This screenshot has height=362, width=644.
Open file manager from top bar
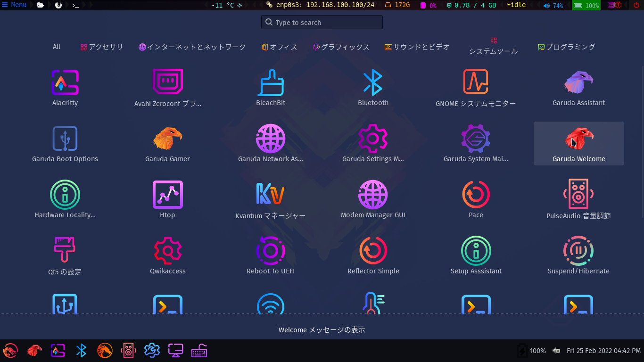(41, 5)
